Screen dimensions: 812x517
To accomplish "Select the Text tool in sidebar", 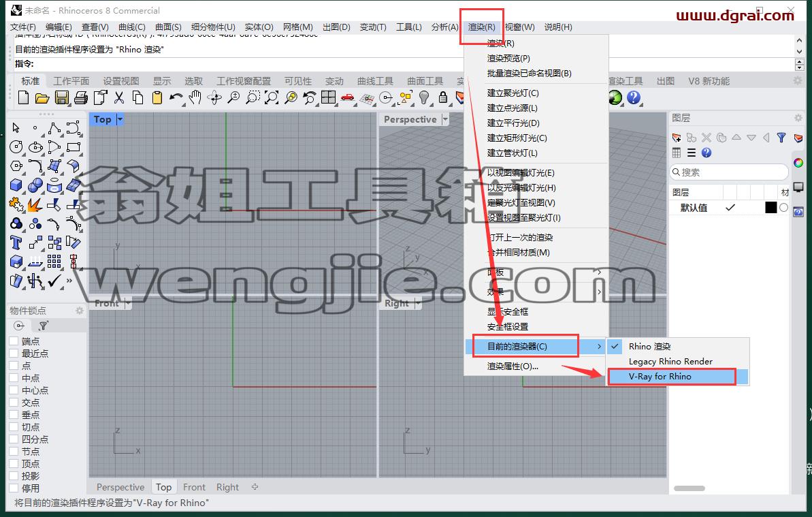I will 16,242.
